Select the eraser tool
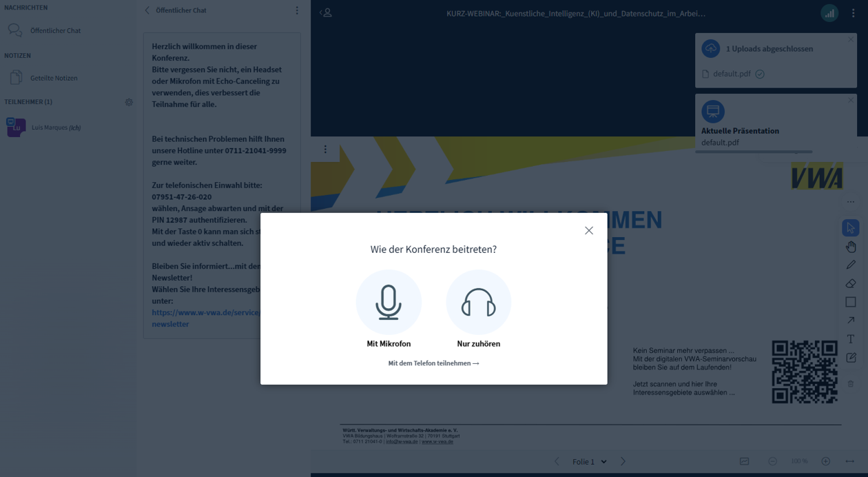 pyautogui.click(x=851, y=283)
